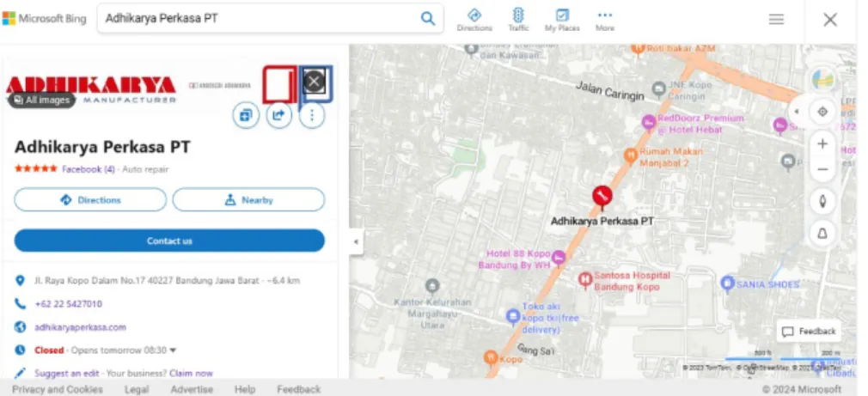The width and height of the screenshot is (868, 396).
Task: Click the Microsoft Bing logo
Action: [45, 18]
